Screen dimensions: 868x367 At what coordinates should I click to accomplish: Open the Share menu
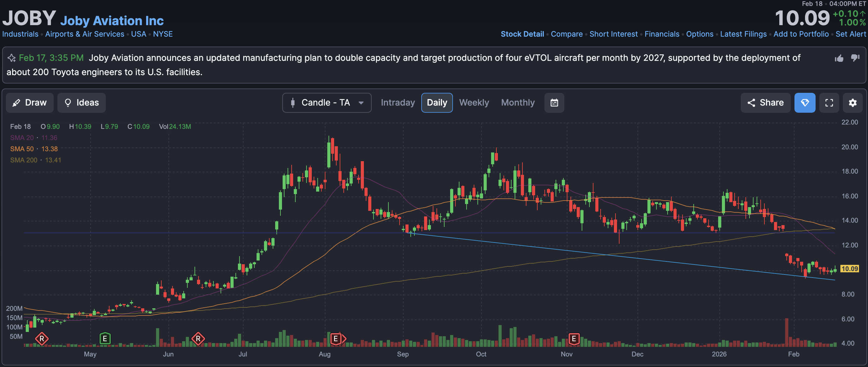coord(765,102)
